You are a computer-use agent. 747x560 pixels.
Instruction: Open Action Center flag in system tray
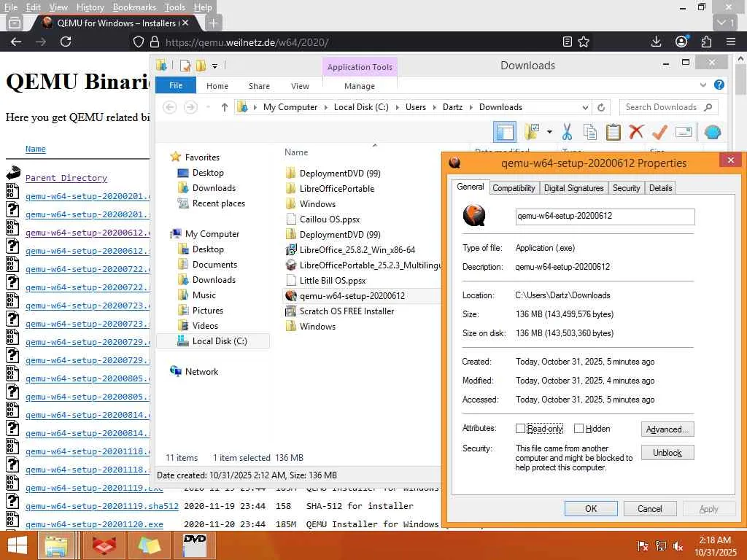pos(643,546)
